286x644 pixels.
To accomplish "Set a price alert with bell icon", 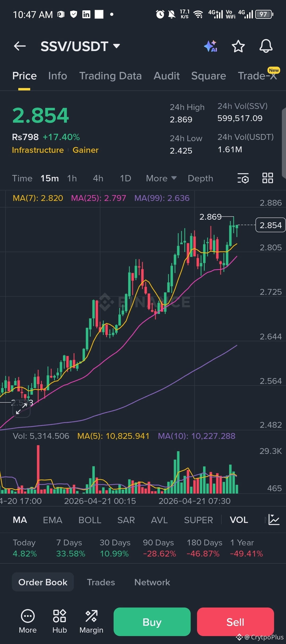I will (x=266, y=46).
